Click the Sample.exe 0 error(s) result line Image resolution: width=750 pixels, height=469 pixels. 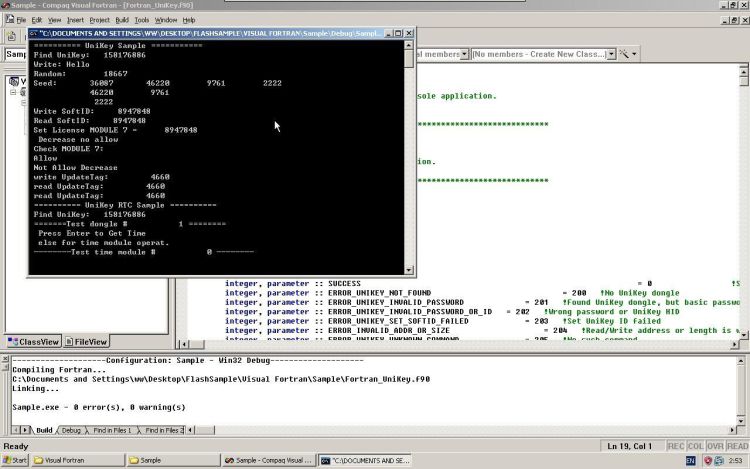[99, 407]
